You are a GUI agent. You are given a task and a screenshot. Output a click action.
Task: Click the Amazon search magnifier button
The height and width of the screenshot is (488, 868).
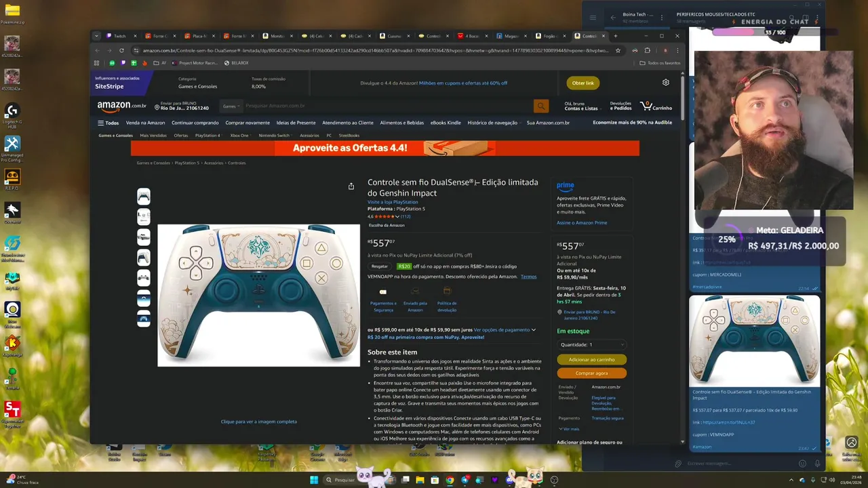[x=540, y=106]
